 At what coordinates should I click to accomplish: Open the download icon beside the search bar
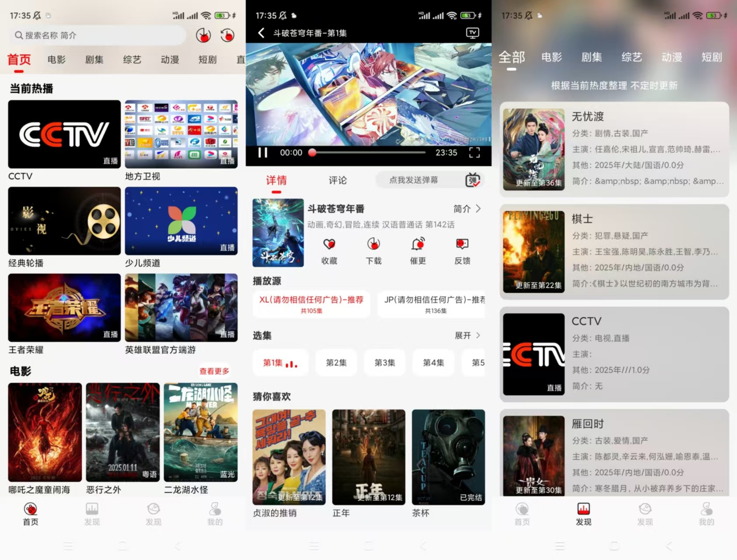(203, 35)
